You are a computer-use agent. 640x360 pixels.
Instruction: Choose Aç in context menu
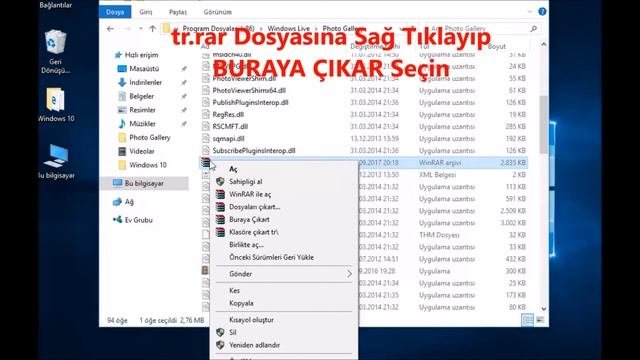coord(233,169)
